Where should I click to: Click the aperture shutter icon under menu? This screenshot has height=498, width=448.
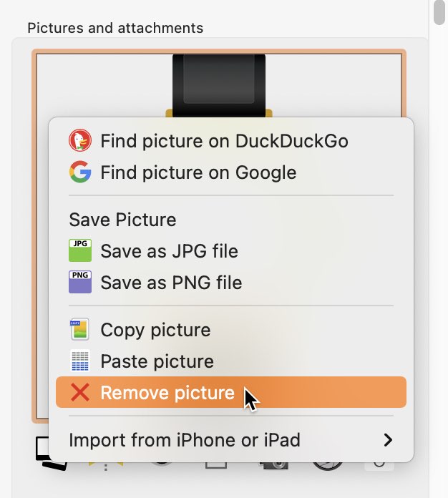coord(328,466)
